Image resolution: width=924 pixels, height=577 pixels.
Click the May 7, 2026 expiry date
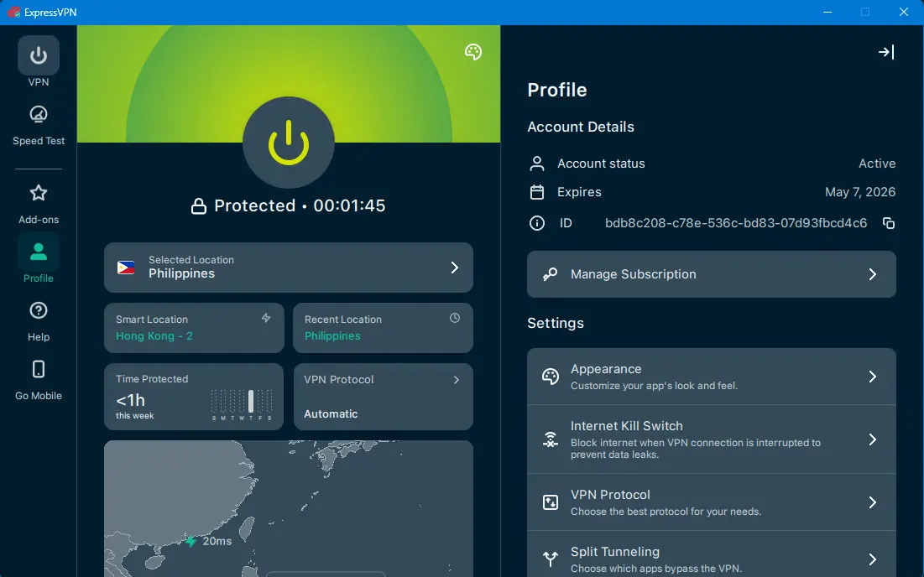tap(860, 192)
